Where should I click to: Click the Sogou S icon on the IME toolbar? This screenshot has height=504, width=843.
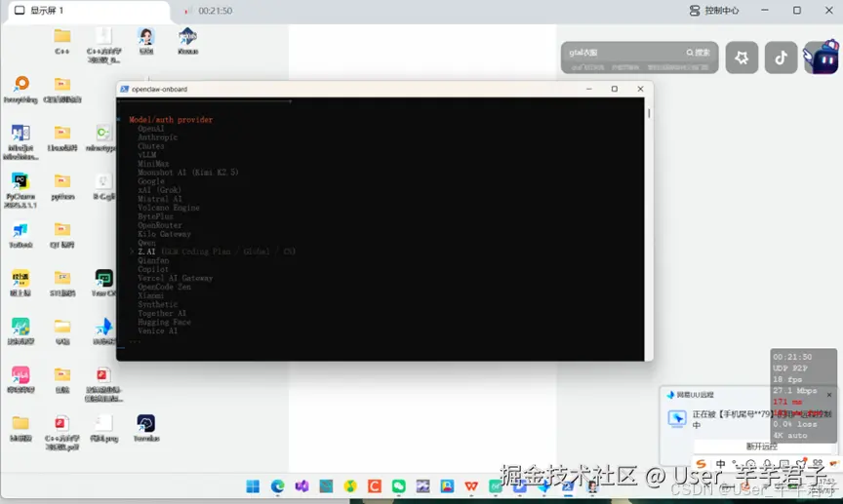pos(701,464)
